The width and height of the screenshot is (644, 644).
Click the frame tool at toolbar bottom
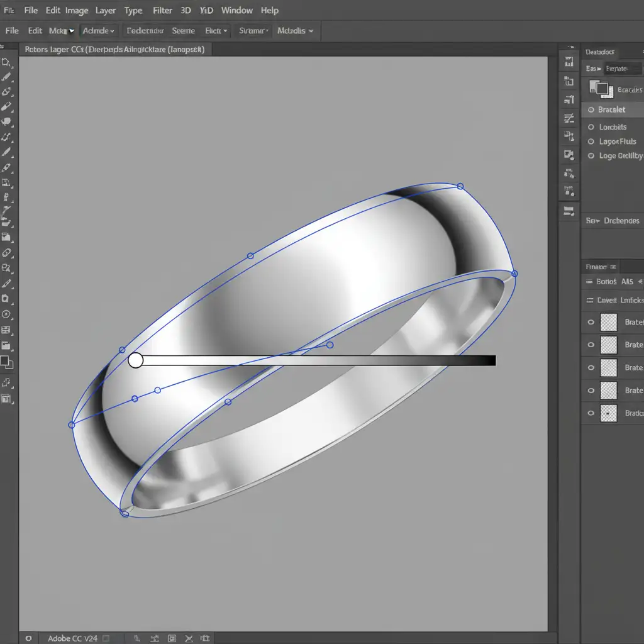coord(7,399)
